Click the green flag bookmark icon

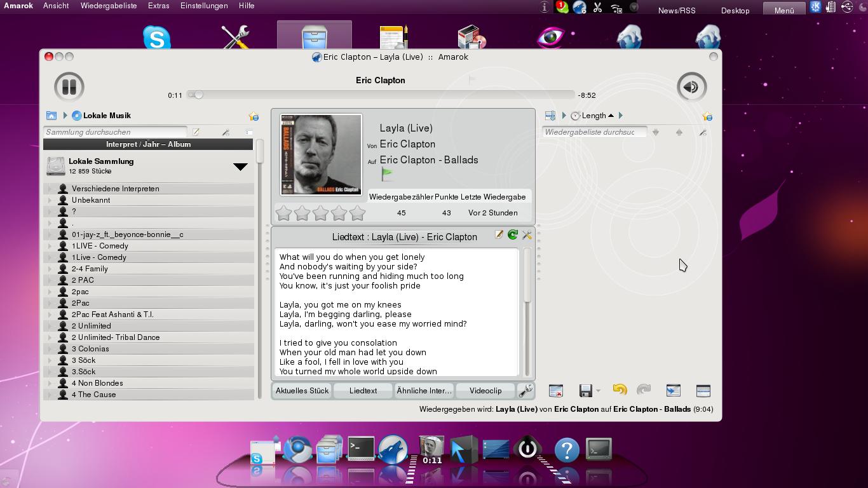click(387, 173)
